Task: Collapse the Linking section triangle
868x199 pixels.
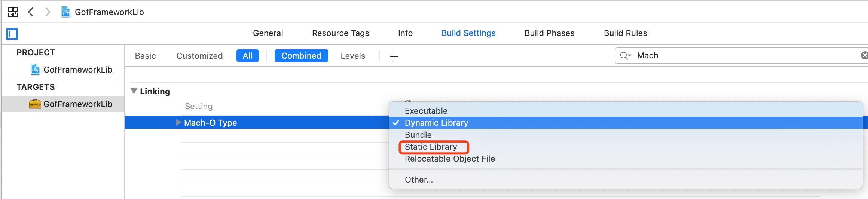Action: click(x=134, y=91)
